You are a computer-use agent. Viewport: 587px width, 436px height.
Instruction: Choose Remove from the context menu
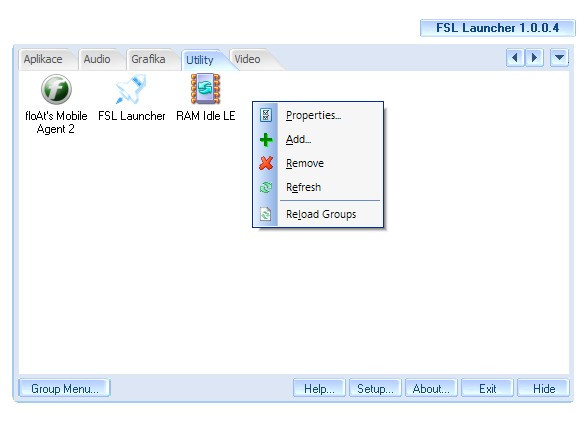click(x=318, y=163)
